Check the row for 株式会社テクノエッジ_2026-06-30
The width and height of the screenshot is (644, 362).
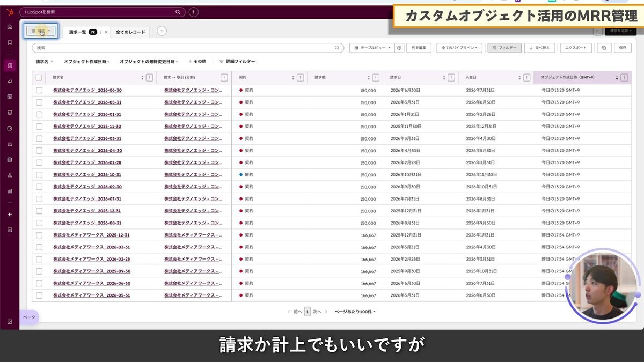(39, 90)
